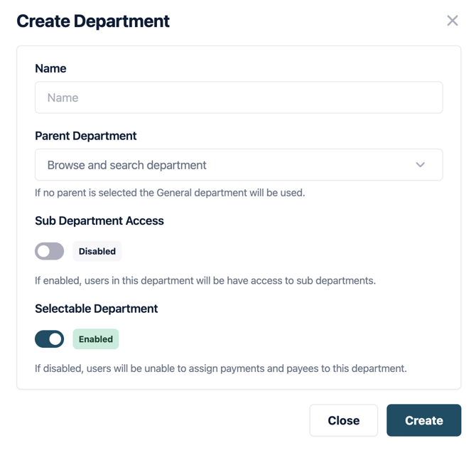Turn off the Selectable Department toggle
The width and height of the screenshot is (476, 458).
50,339
